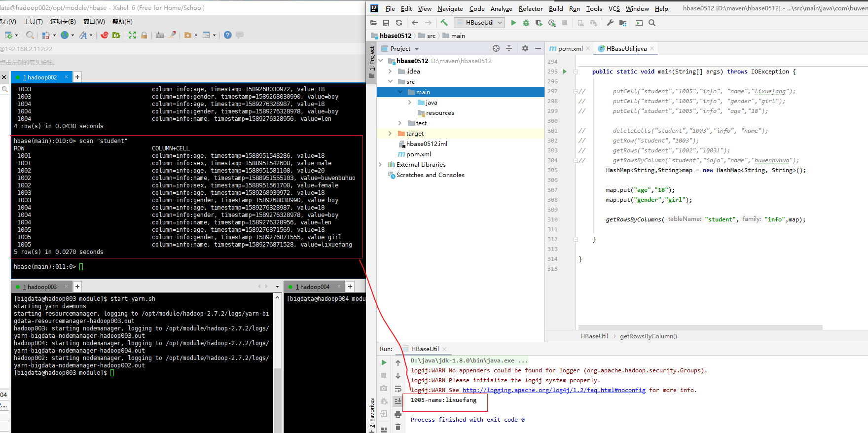Expand the target folder node
The width and height of the screenshot is (868, 433).
pyautogui.click(x=390, y=134)
